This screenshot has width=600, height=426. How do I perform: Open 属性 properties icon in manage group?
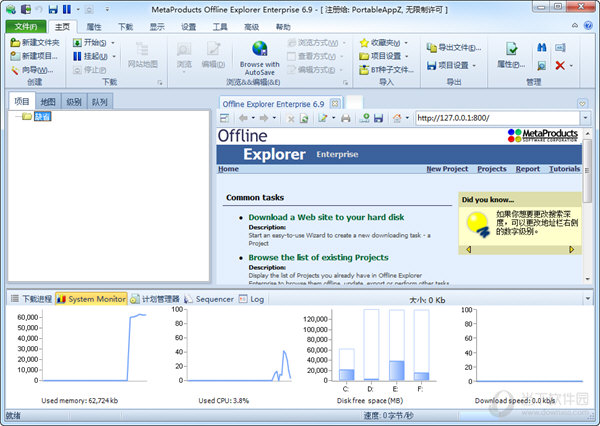click(x=512, y=49)
